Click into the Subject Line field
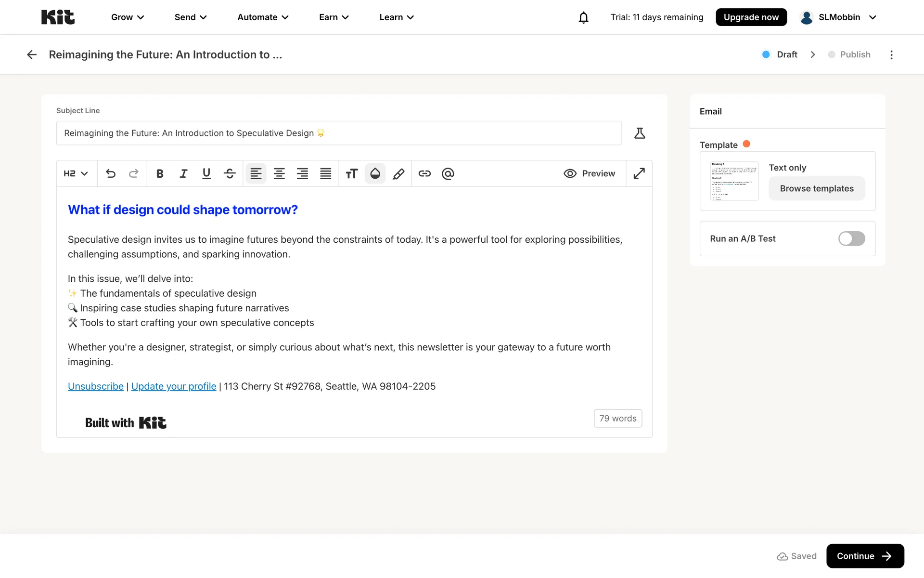This screenshot has height=578, width=924. (339, 133)
